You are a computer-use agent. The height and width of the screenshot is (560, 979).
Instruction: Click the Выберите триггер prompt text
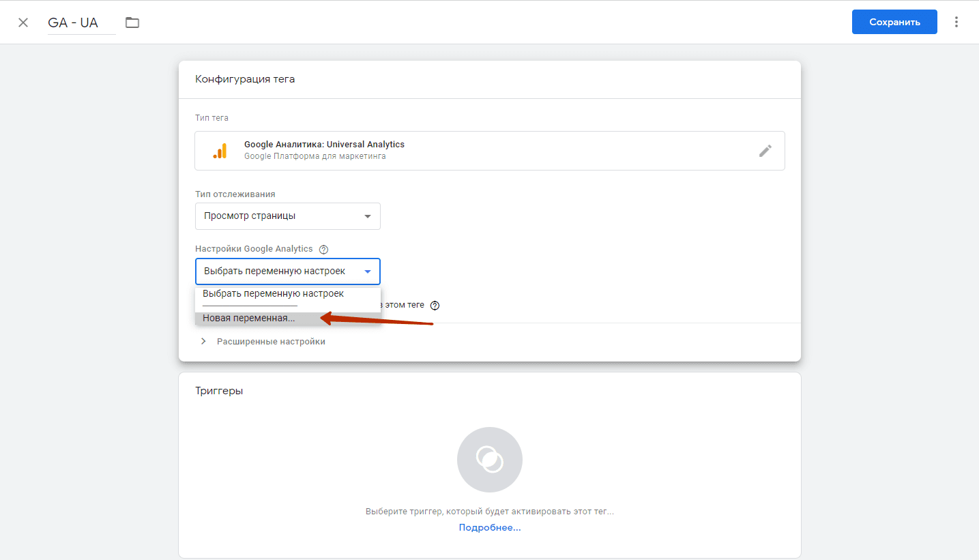pos(490,512)
